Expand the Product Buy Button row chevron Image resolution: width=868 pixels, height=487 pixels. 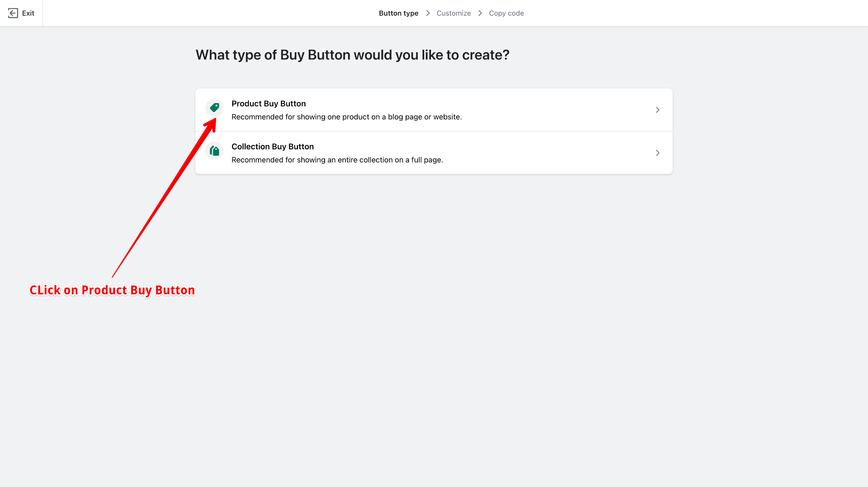pyautogui.click(x=657, y=109)
